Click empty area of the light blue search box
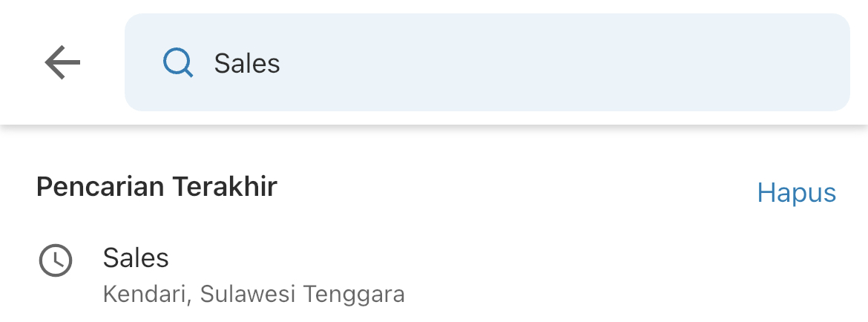This screenshot has height=322, width=868. pos(553,62)
